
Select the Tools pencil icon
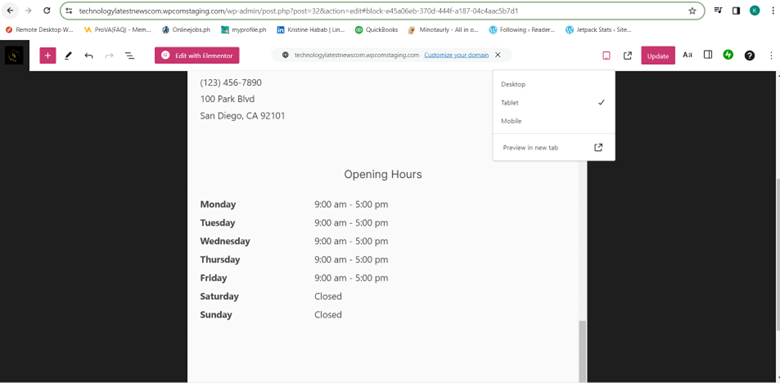(69, 56)
